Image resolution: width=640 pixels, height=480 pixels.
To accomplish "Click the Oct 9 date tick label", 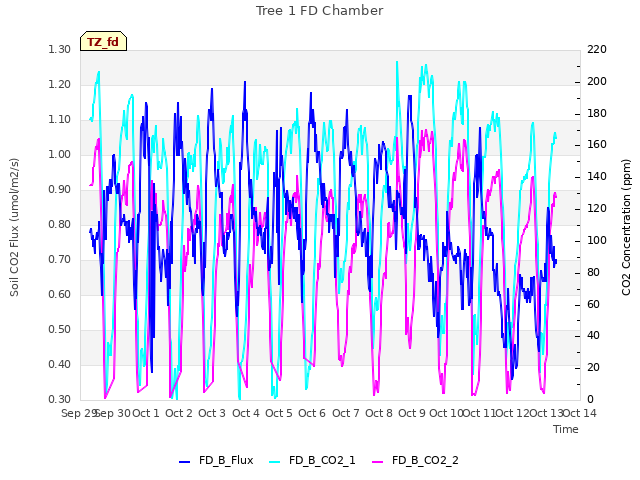I will 412,413.
